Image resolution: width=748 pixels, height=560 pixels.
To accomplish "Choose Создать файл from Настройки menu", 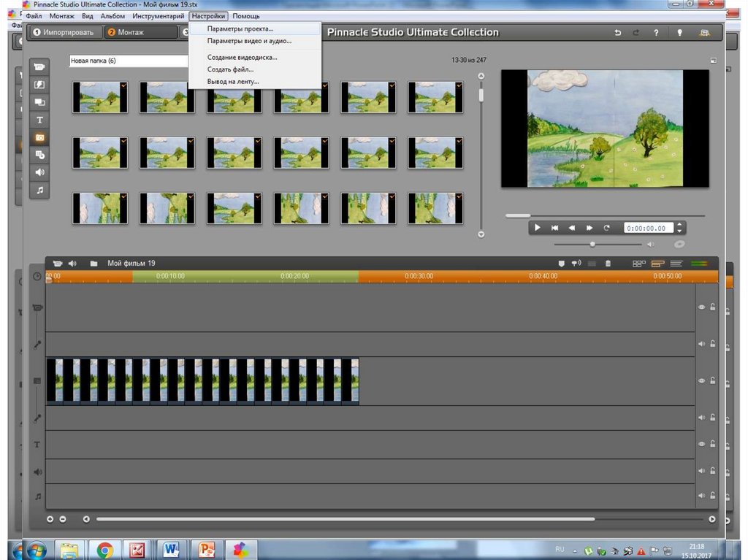I will [x=230, y=69].
